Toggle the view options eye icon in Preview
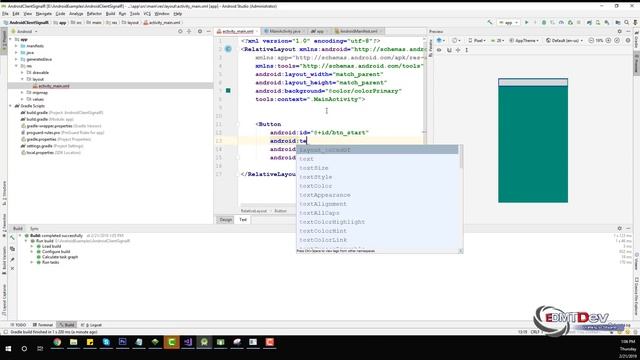 pos(439,50)
